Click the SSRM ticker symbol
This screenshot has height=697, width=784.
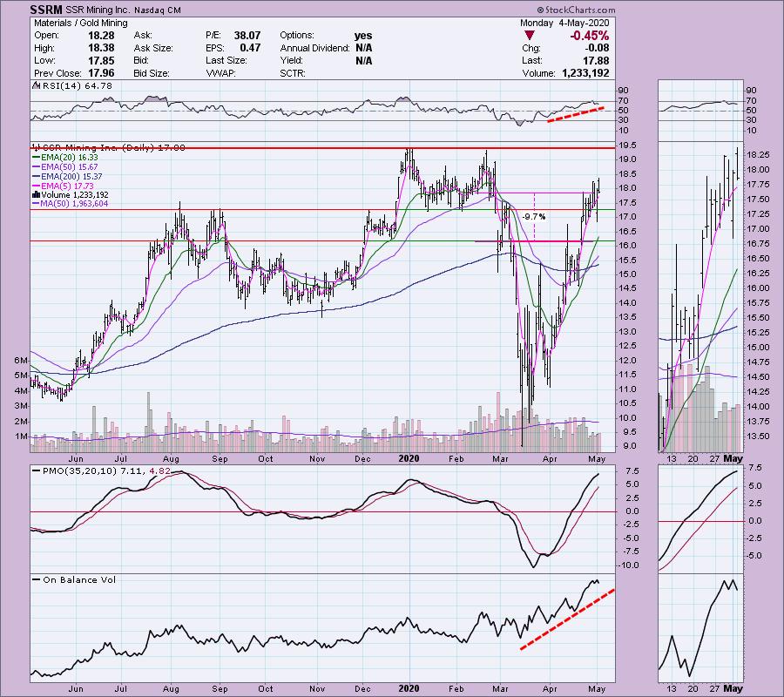coord(46,10)
